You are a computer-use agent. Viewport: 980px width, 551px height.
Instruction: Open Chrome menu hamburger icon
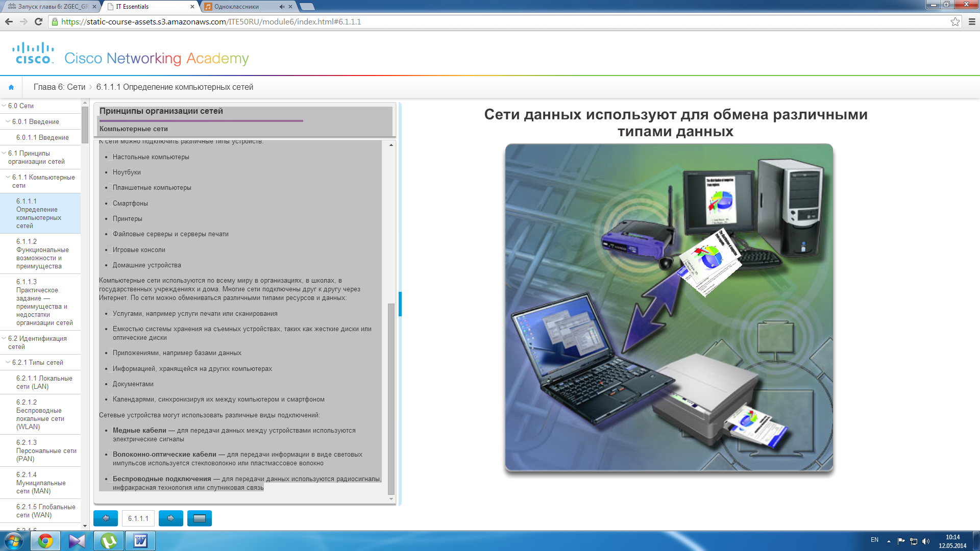(x=972, y=21)
